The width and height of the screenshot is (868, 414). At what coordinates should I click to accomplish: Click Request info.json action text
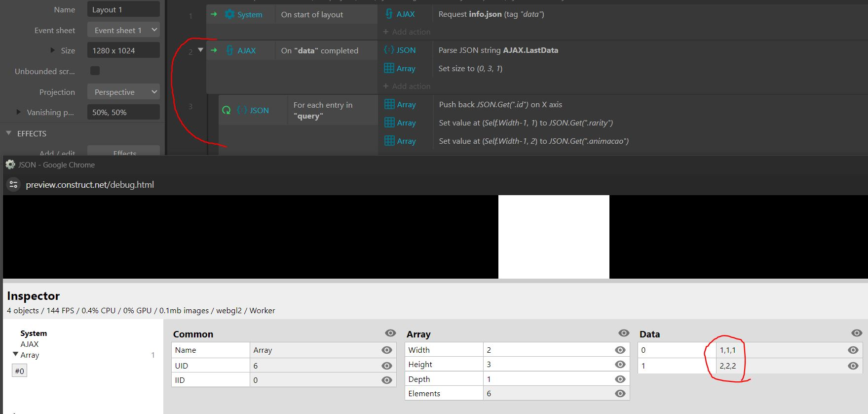491,14
